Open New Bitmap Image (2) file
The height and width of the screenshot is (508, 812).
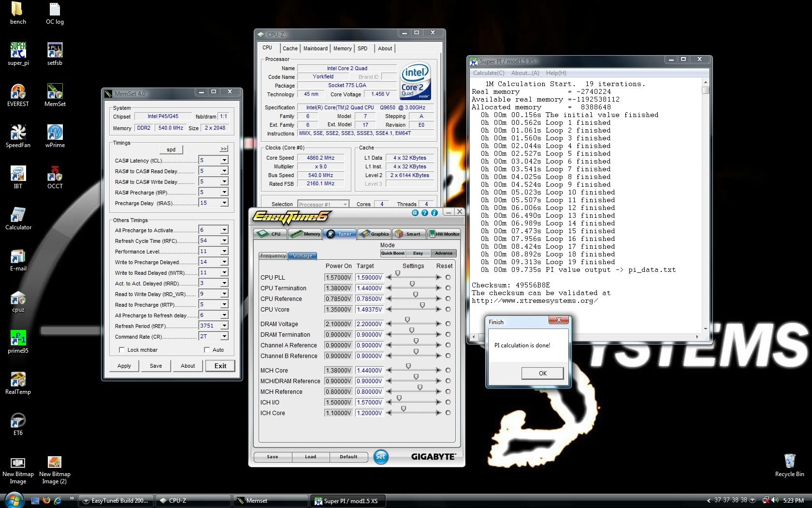(55, 469)
